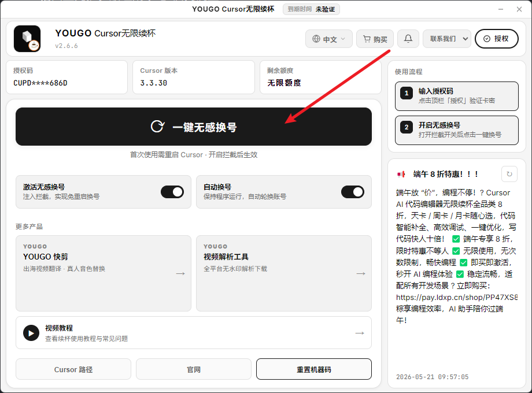This screenshot has height=393, width=532.
Task: Click the timestamp 2026-05-21 09:57:05
Action: coord(433,377)
